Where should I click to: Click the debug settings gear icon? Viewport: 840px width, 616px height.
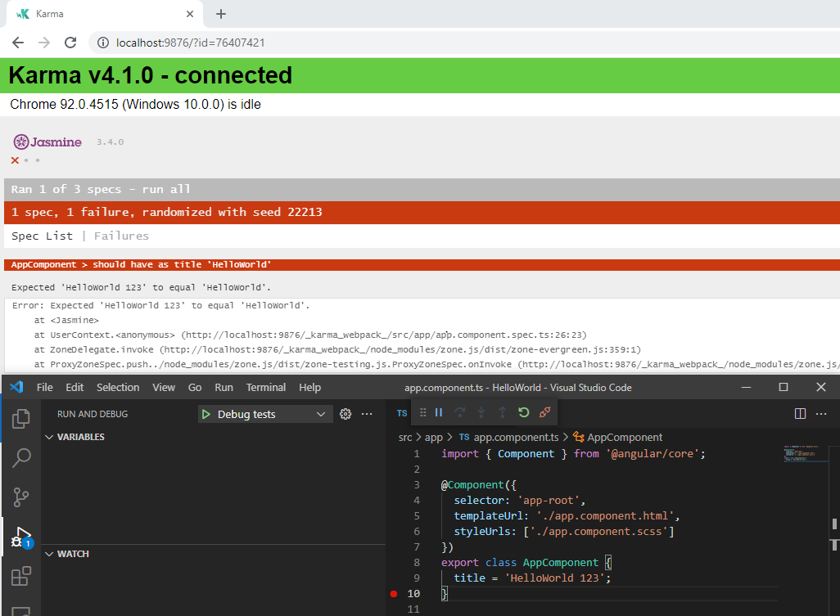pyautogui.click(x=345, y=414)
